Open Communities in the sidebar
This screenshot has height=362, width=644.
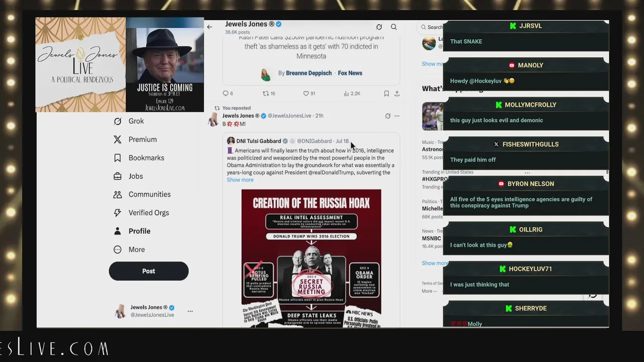[142, 195]
